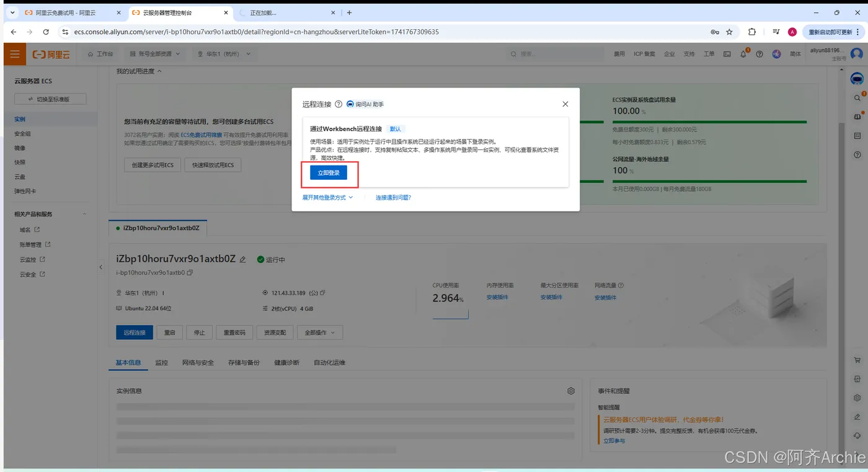Select the 网络与安全 tab

(198, 362)
